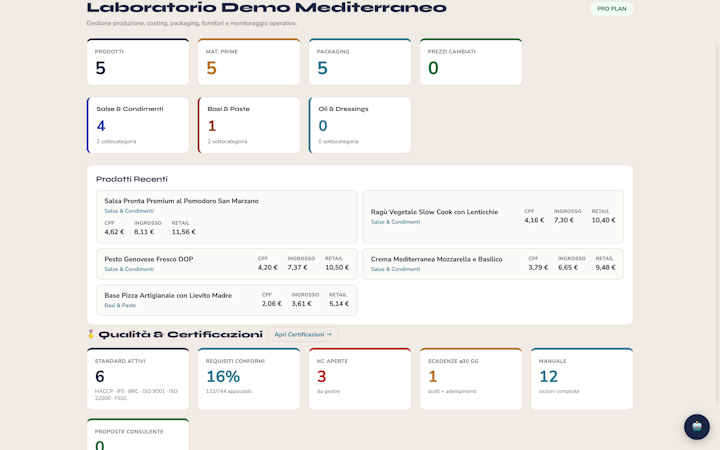The image size is (720, 450).
Task: Select the Basi & Paste category card
Action: pos(249,125)
